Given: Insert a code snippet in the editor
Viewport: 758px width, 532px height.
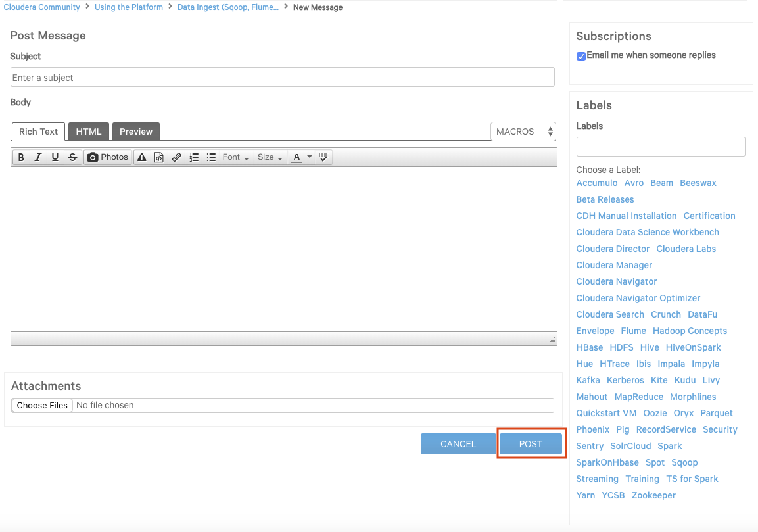Looking at the screenshot, I should coord(158,157).
